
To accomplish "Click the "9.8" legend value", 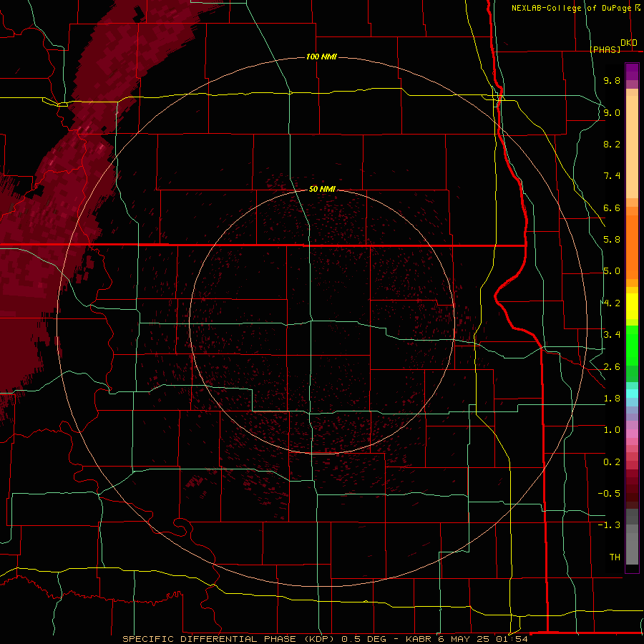I will [612, 80].
